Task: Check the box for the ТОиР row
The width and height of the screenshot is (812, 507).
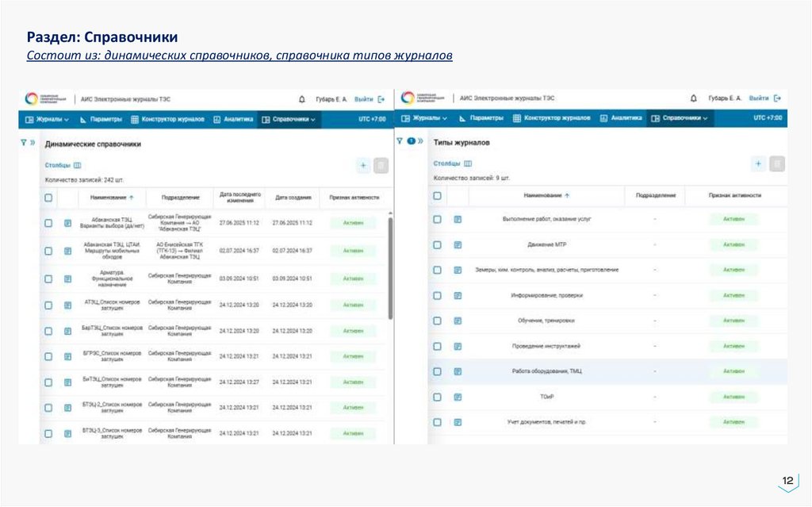Action: click(437, 397)
